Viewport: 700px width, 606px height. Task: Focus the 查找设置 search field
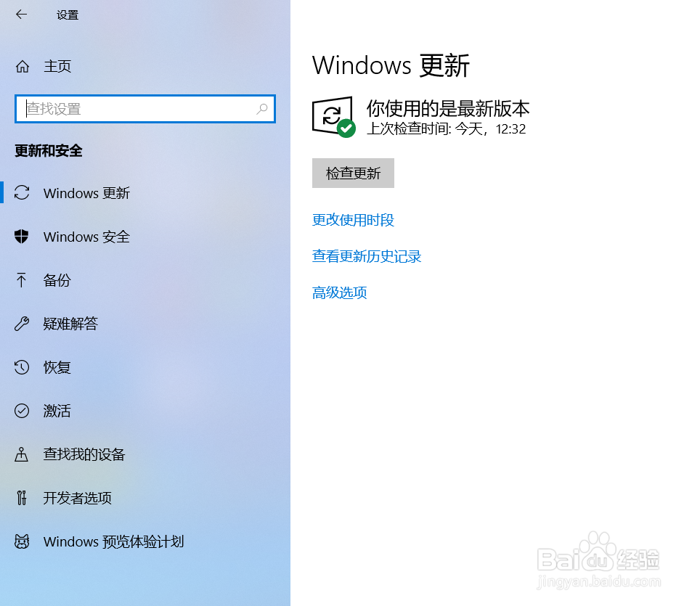pyautogui.click(x=145, y=108)
